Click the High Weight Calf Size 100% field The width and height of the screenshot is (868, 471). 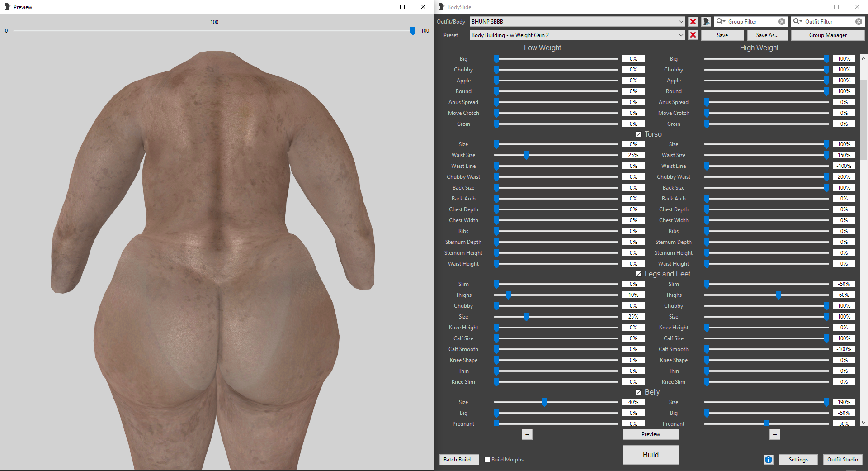click(x=844, y=338)
